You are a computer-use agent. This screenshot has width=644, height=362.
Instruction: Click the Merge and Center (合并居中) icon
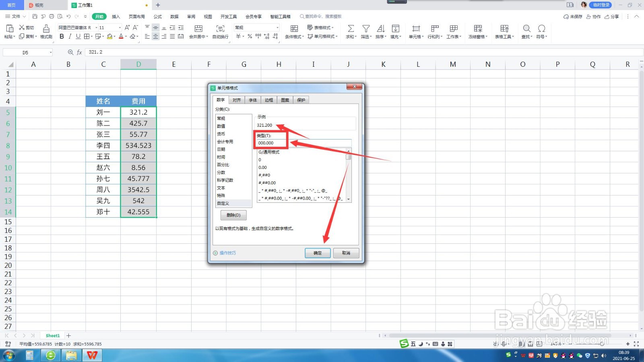tap(198, 28)
